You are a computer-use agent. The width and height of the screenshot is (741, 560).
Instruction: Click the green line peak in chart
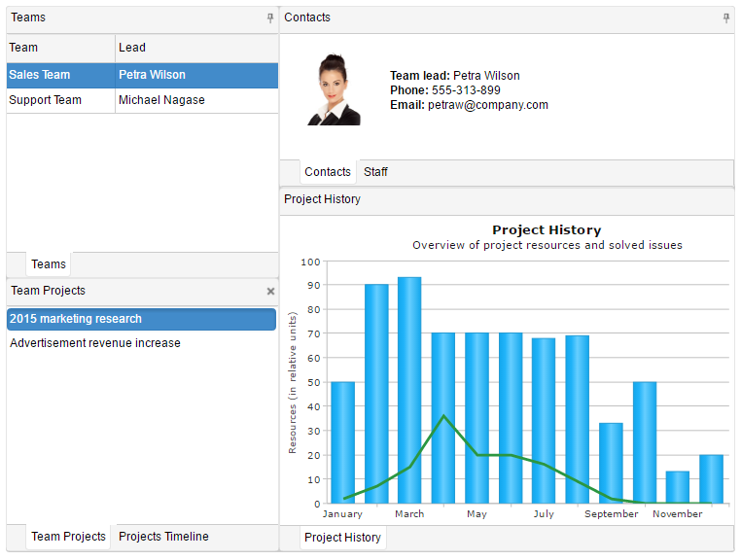point(443,416)
